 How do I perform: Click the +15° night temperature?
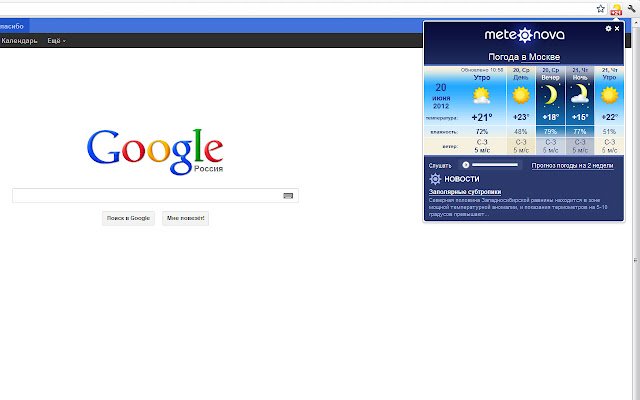coord(580,117)
